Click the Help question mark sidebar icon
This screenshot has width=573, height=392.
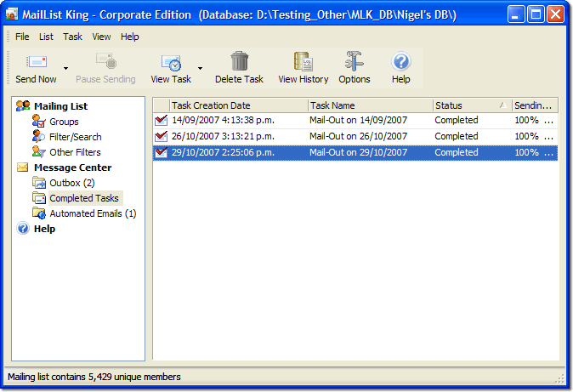click(23, 228)
